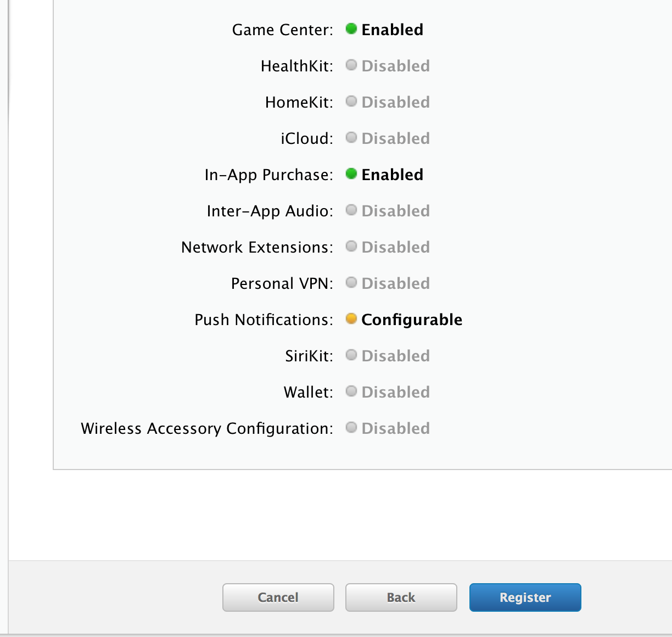672x637 pixels.
Task: Click the Back button
Action: click(401, 597)
